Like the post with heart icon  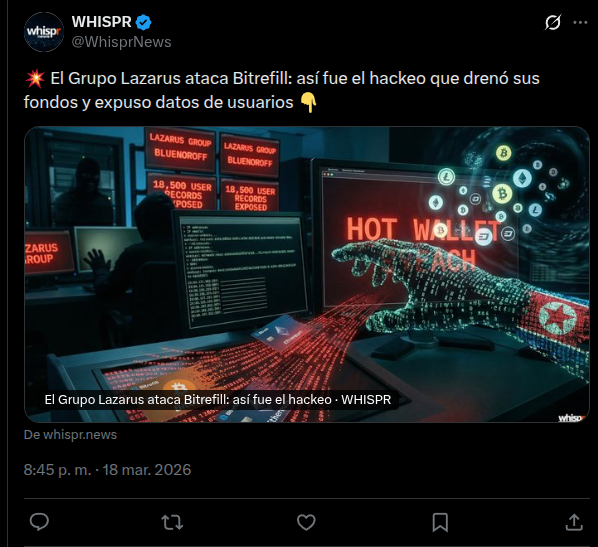[x=306, y=522]
